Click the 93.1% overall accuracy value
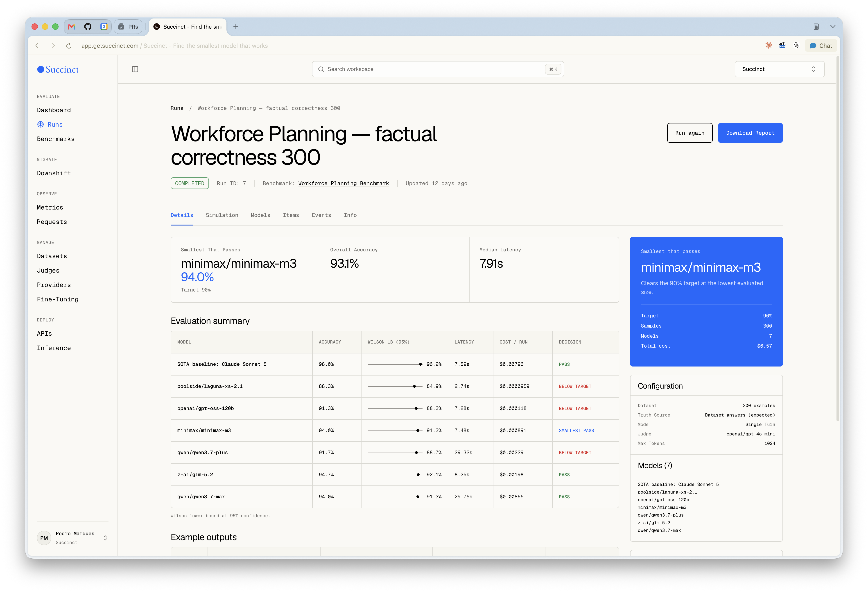This screenshot has height=592, width=868. coord(344,264)
